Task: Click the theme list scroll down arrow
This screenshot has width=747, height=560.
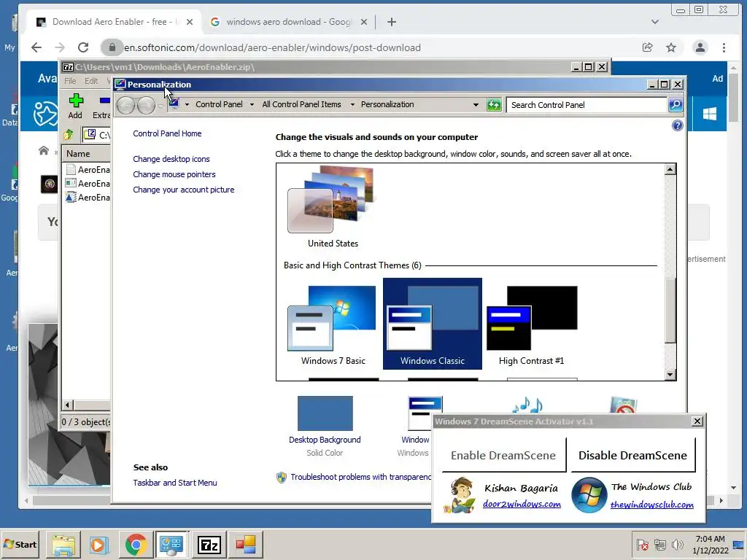Action: coord(670,375)
